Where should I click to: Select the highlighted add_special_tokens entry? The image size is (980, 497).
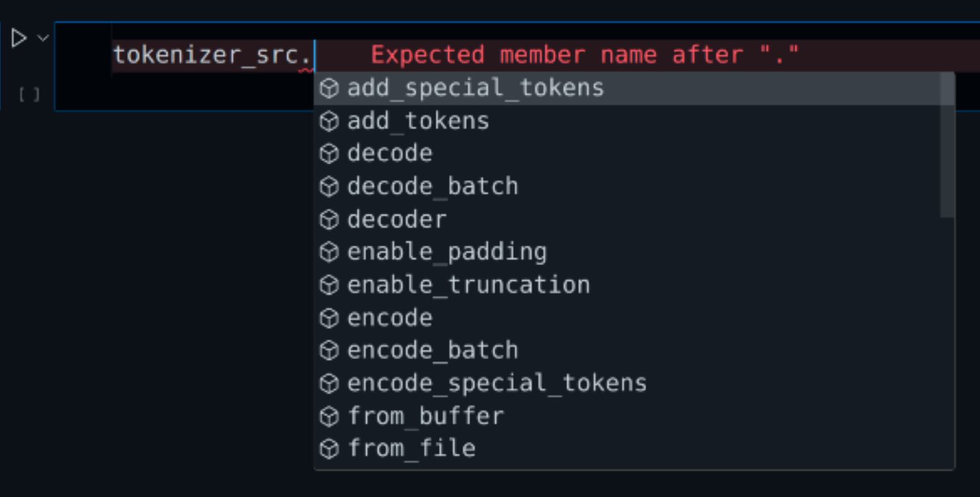pos(474,87)
